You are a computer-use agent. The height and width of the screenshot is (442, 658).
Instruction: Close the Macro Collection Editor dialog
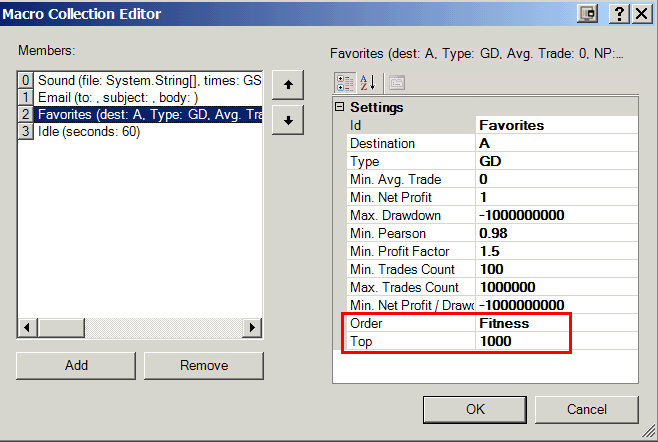coord(643,14)
